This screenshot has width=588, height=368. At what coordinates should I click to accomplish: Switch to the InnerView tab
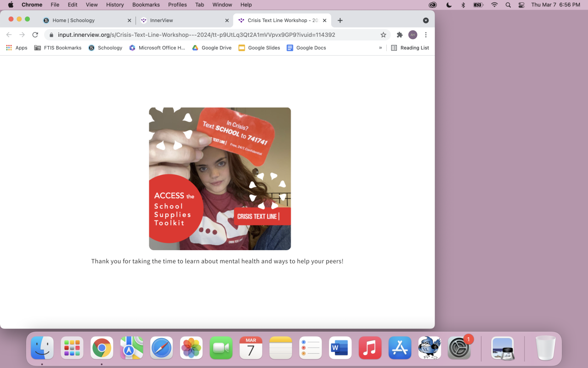184,20
